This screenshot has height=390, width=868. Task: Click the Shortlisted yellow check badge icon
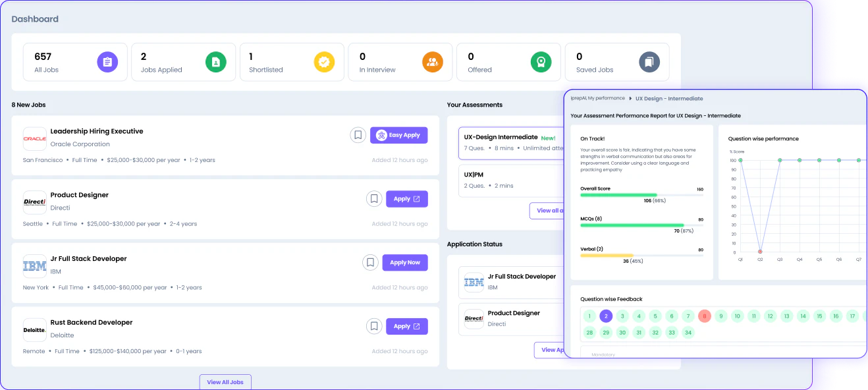[324, 61]
